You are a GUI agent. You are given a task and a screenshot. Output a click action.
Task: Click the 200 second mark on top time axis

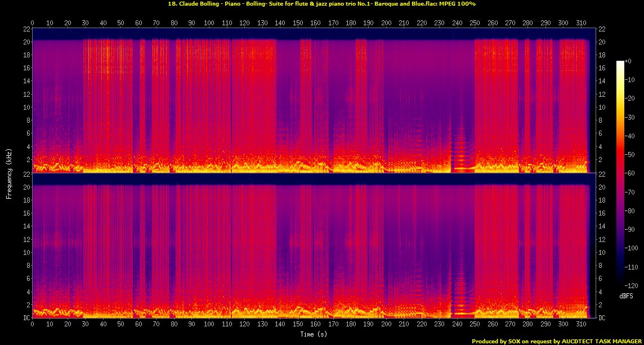pos(386,23)
